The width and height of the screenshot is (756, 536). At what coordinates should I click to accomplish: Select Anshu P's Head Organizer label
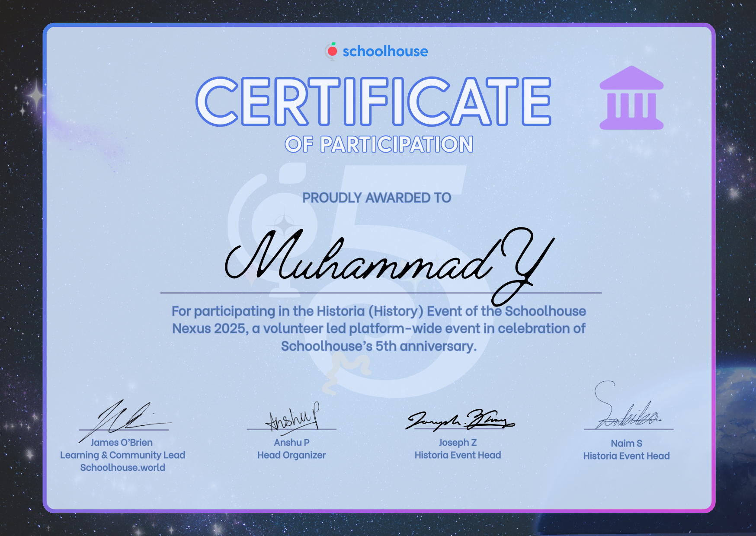point(291,455)
